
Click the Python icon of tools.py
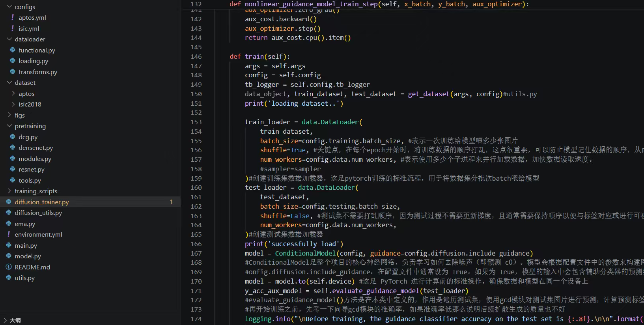[13, 180]
